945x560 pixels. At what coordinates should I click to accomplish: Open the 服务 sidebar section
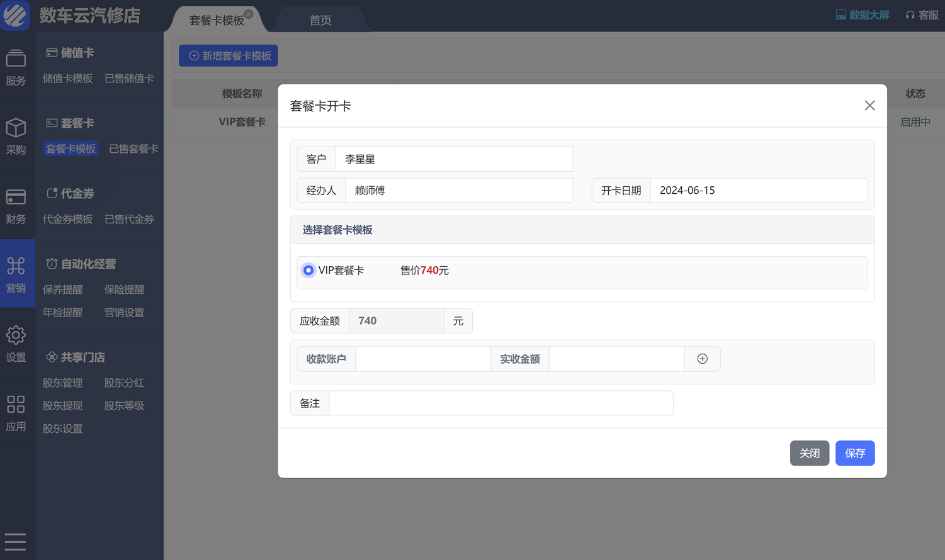(16, 67)
